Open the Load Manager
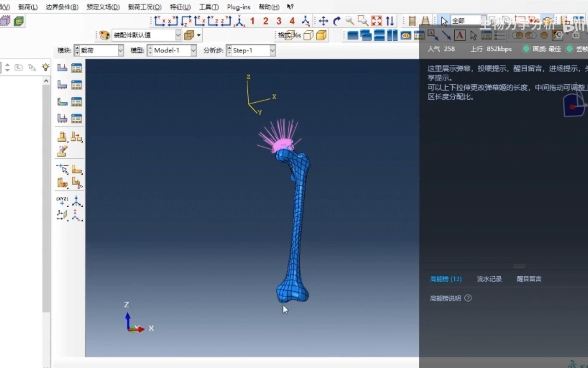The width and height of the screenshot is (588, 368). tap(77, 67)
